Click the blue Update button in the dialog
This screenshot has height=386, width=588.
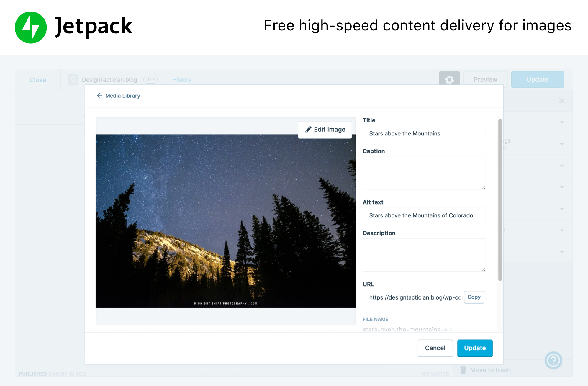(475, 348)
